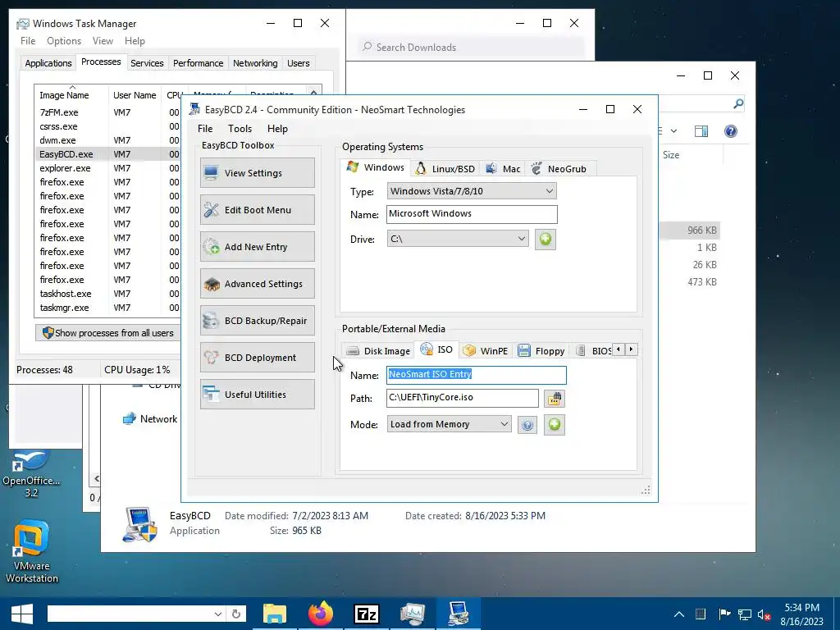Open 7-Zip from the taskbar

pos(367,614)
